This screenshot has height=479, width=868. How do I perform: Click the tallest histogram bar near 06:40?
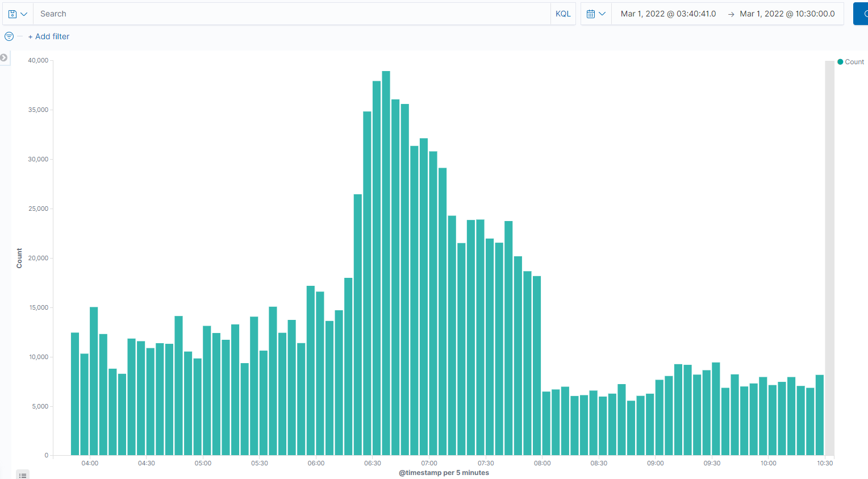[x=386, y=256]
